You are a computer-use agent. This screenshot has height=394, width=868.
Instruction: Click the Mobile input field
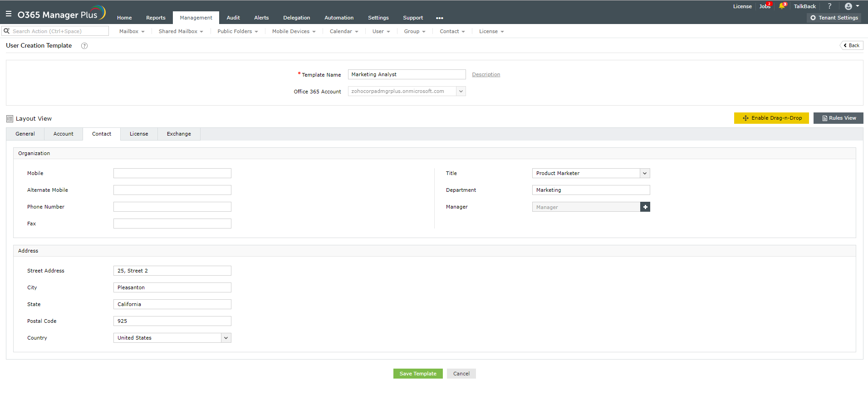172,174
